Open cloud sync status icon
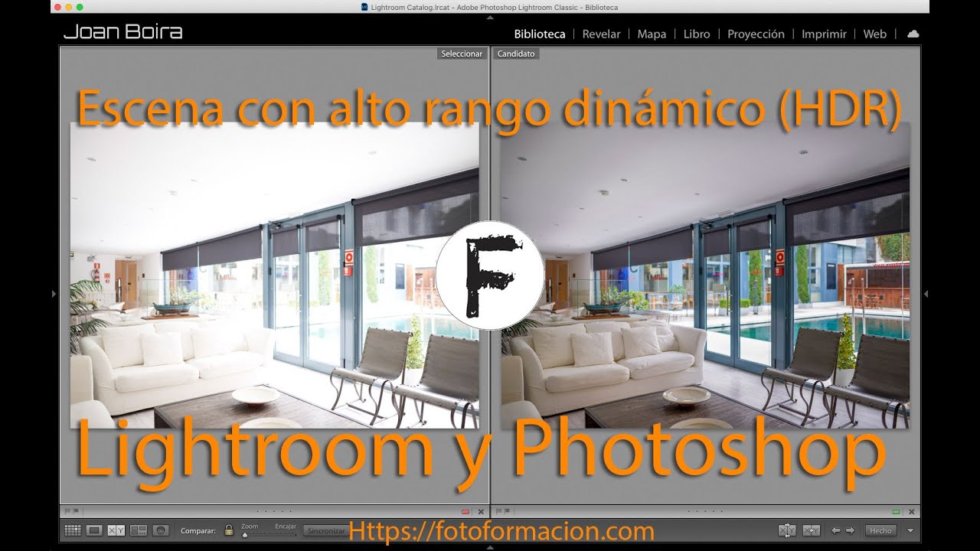 tap(913, 34)
